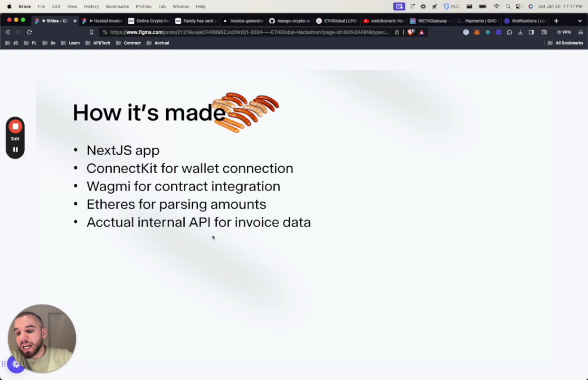Viewport: 588px width, 380px height.
Task: Switch to Online Crypto Invoice tab
Action: pyautogui.click(x=149, y=21)
